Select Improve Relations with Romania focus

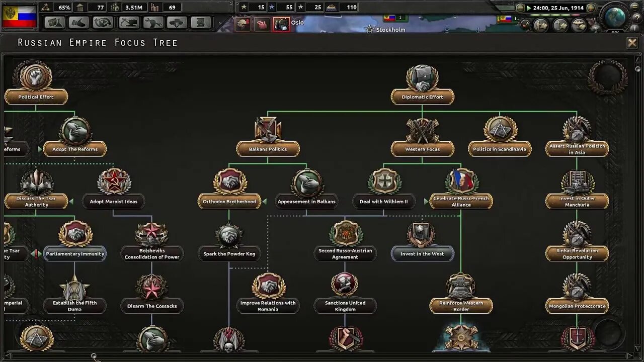click(x=268, y=294)
